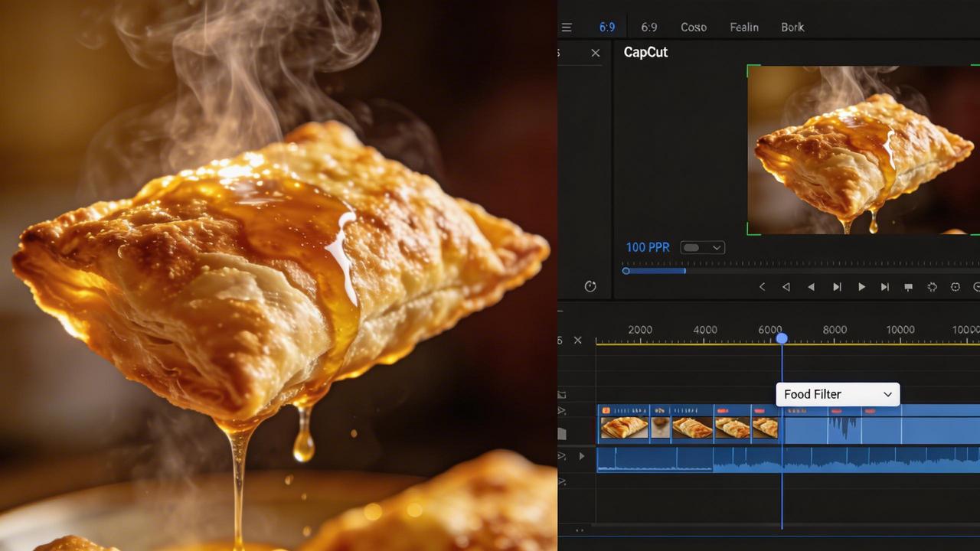Toggle the track lock icon on the timeline
980x551 pixels.
561,394
